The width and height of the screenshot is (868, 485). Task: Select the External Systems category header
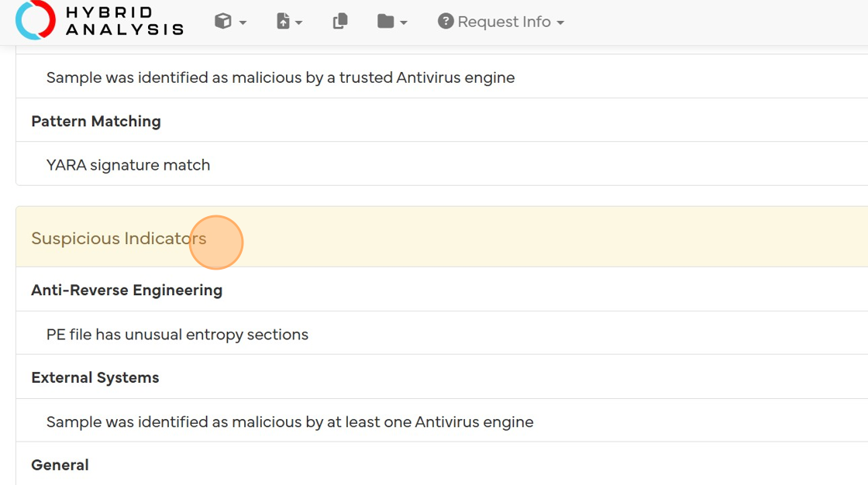95,377
